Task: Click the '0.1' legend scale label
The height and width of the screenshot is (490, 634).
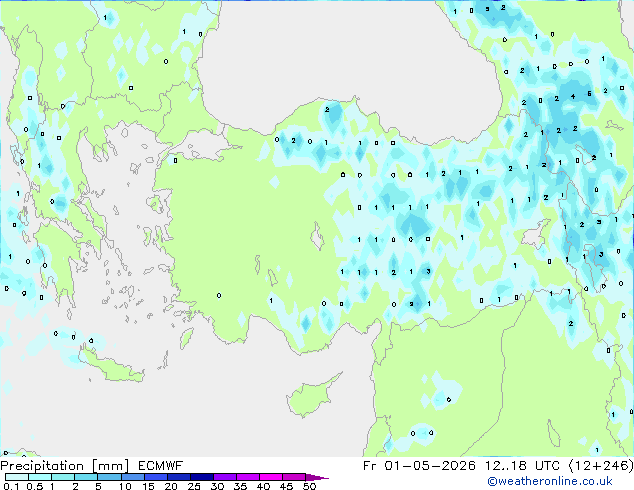Action: point(11,486)
